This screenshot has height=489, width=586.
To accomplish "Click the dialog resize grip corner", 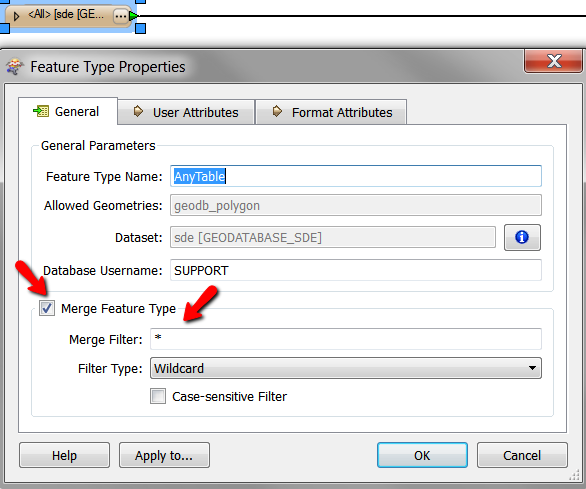I will [x=574, y=476].
